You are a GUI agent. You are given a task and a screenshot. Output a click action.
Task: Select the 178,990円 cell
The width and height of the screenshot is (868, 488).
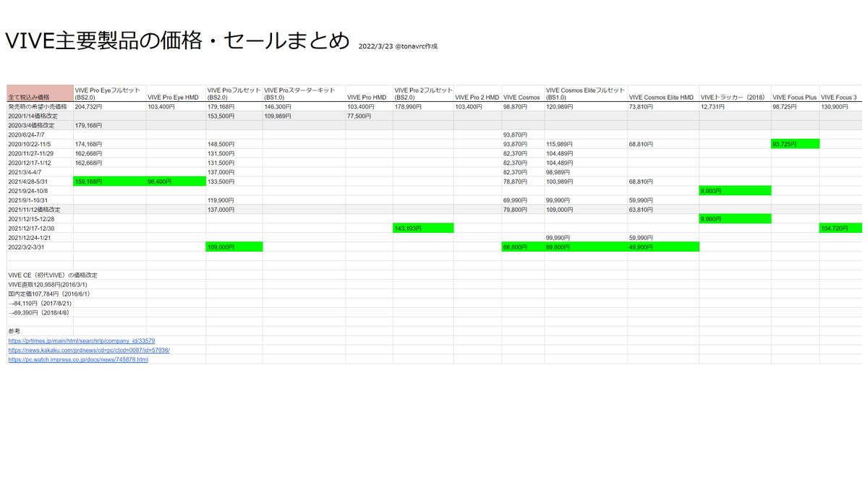click(423, 106)
